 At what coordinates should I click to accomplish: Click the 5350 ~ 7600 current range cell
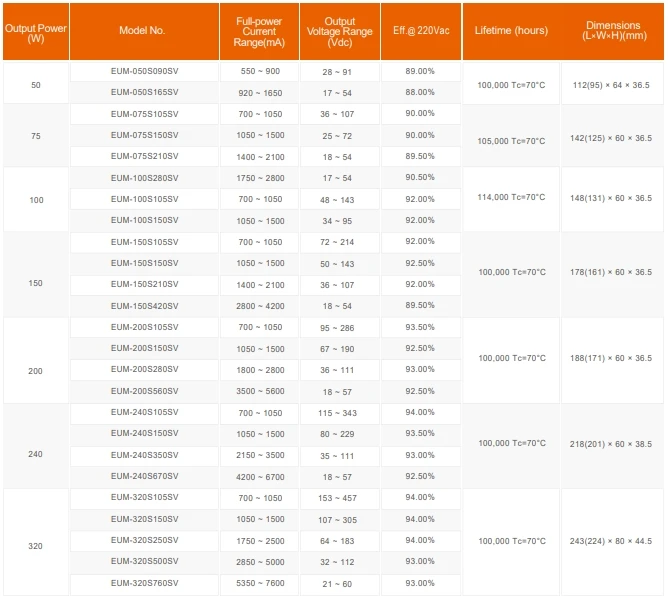pyautogui.click(x=260, y=584)
